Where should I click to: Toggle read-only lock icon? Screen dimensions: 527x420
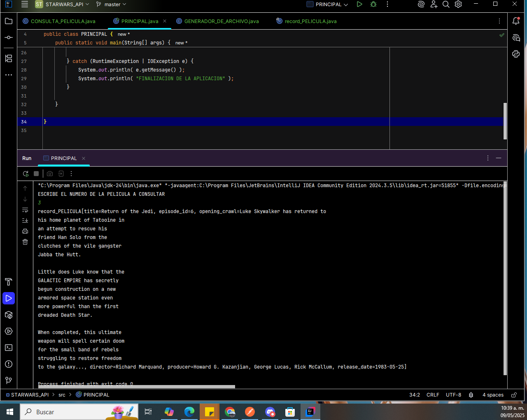coord(514,395)
